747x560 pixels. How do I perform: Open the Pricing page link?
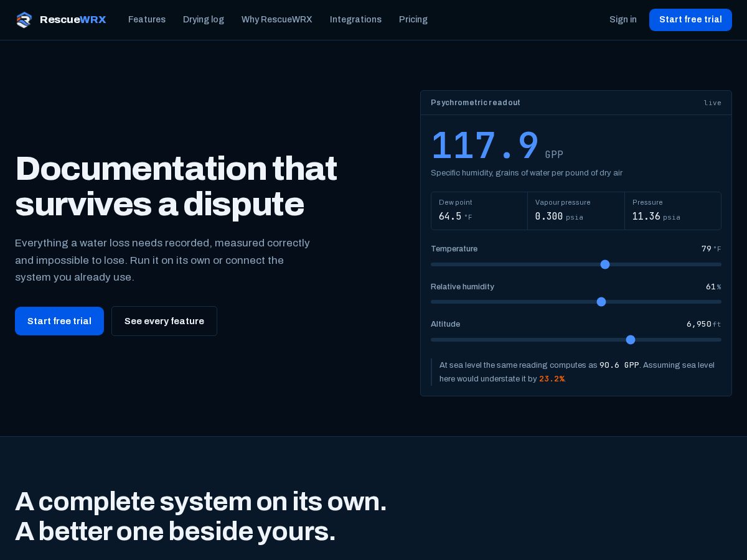pyautogui.click(x=413, y=20)
